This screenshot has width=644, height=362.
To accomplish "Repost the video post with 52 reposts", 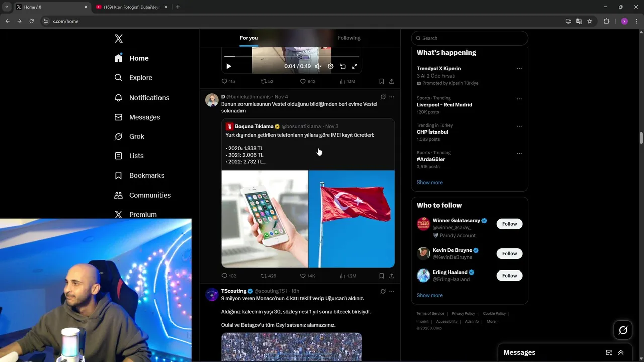I will pos(267,81).
